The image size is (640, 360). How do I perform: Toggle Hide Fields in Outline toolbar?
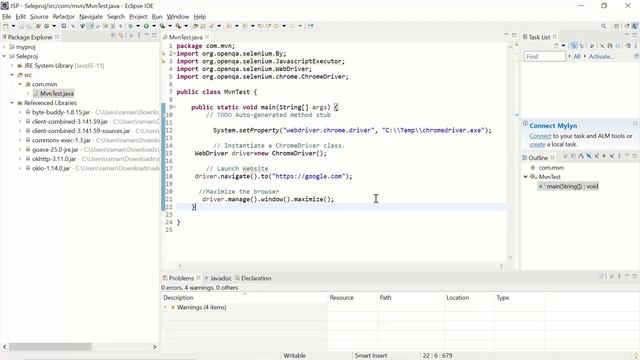[x=589, y=156]
